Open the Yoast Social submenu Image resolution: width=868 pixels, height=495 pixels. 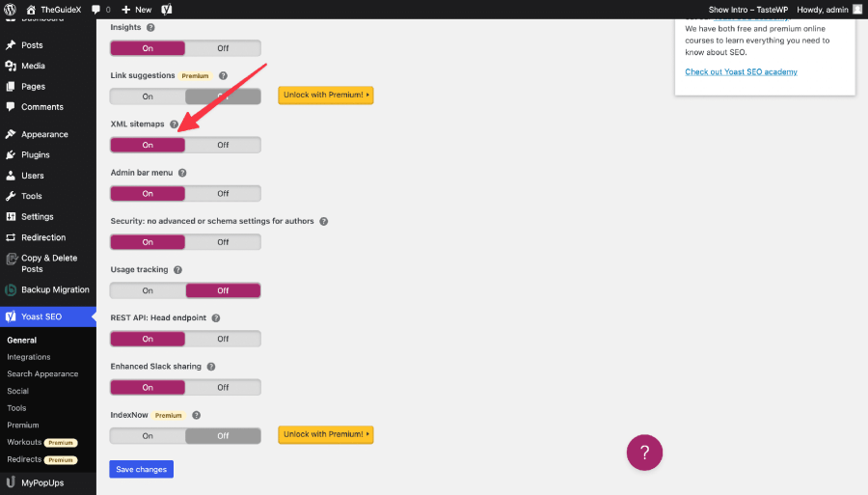[17, 391]
